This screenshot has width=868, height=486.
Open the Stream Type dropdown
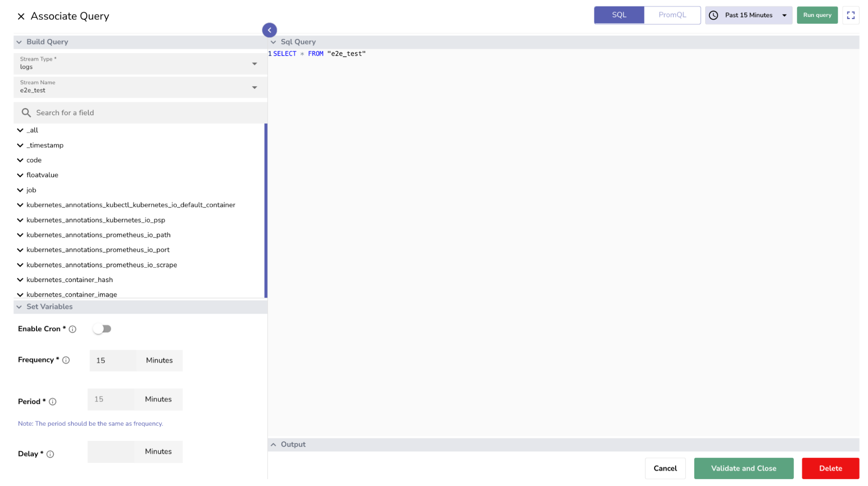click(x=254, y=64)
